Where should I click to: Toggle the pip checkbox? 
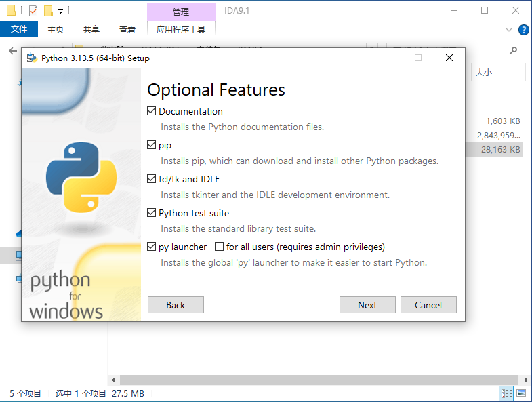[x=152, y=145]
